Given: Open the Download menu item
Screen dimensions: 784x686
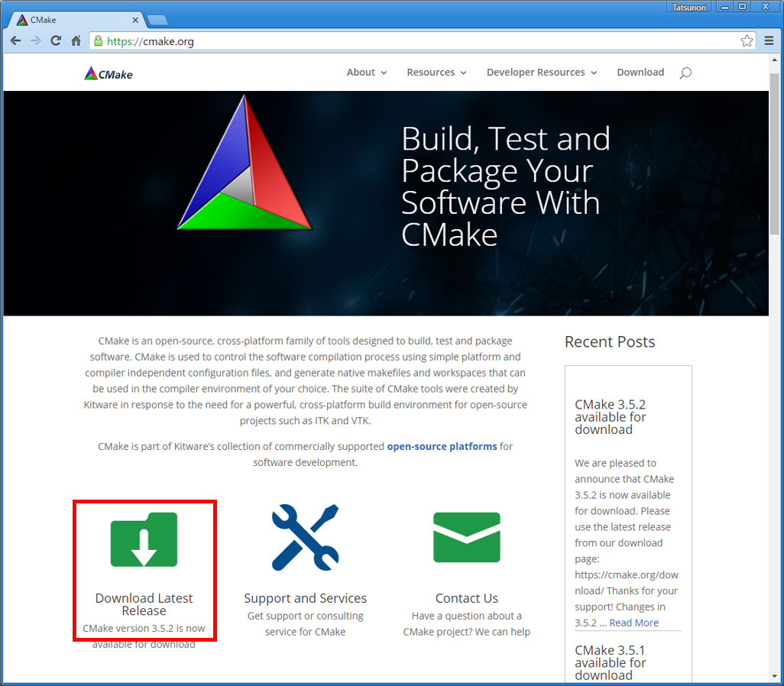Looking at the screenshot, I should tap(640, 73).
